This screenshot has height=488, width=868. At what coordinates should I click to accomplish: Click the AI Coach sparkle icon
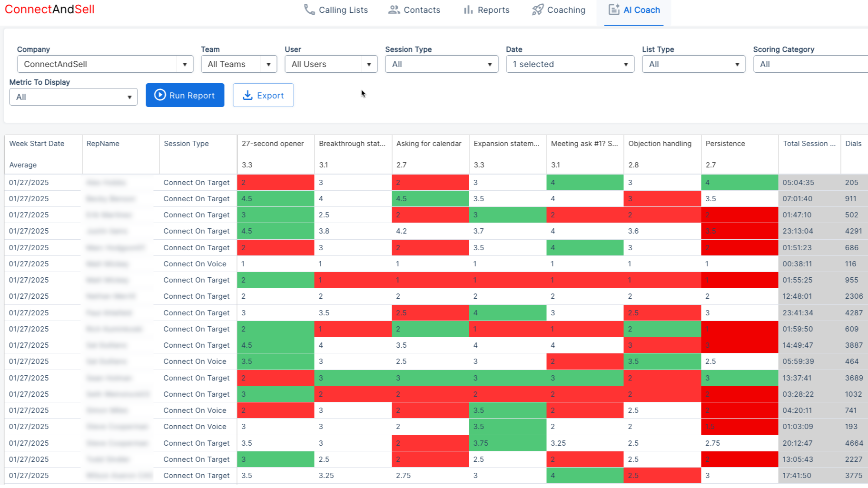tap(614, 10)
